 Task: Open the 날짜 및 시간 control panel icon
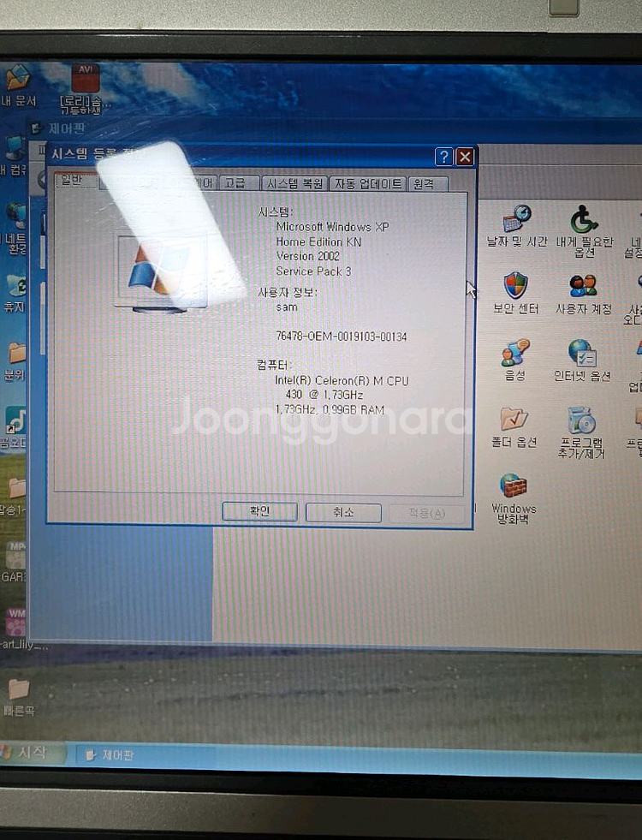tap(517, 225)
